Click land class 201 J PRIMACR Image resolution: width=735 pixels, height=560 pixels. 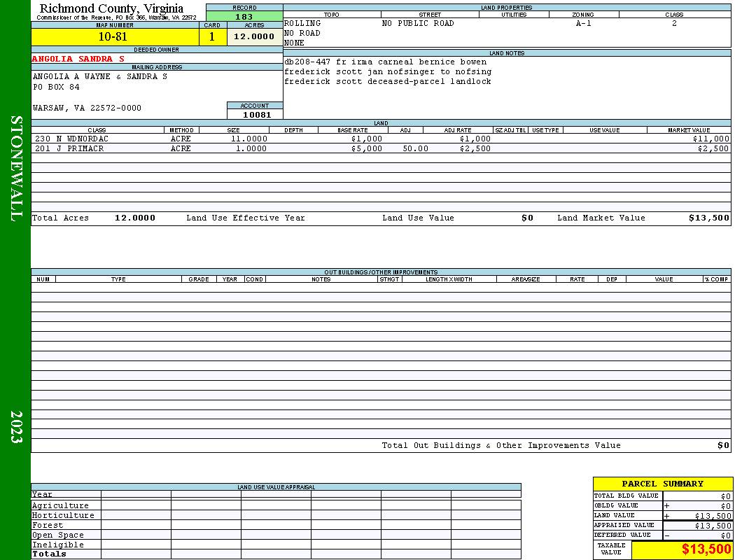coord(69,148)
